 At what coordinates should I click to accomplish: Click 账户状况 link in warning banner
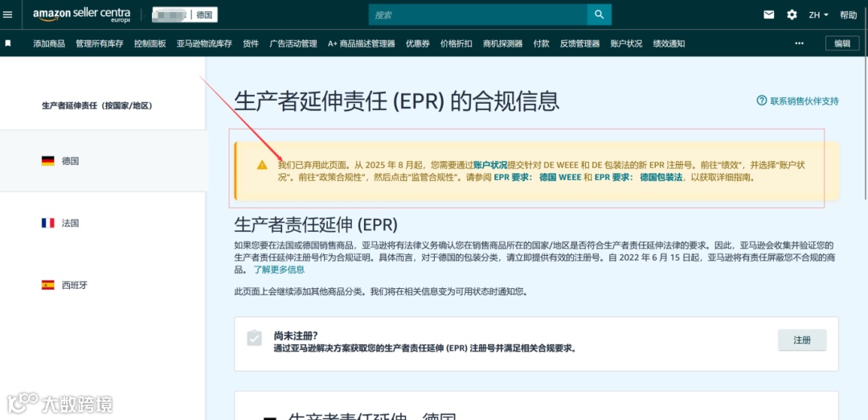490,165
